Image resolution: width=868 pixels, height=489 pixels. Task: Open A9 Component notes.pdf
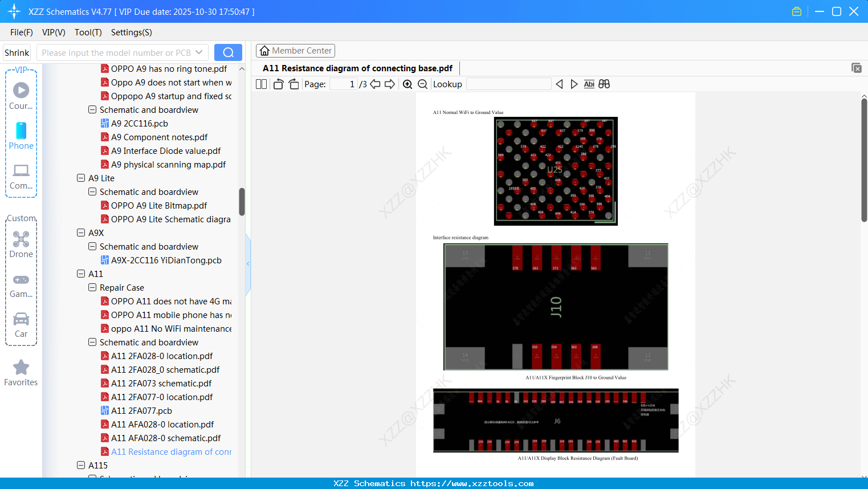[x=160, y=137]
